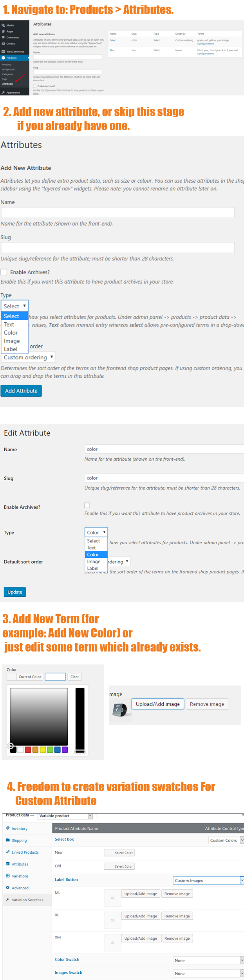Viewport: 244px width, 980px height.
Task: Click the Slug input field under Add New Attribute
Action: [117, 248]
